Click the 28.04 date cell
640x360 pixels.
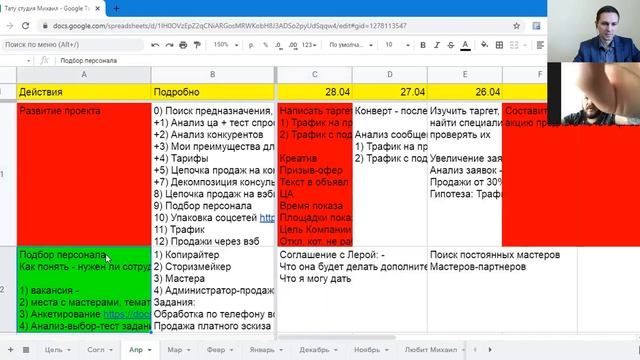(315, 92)
